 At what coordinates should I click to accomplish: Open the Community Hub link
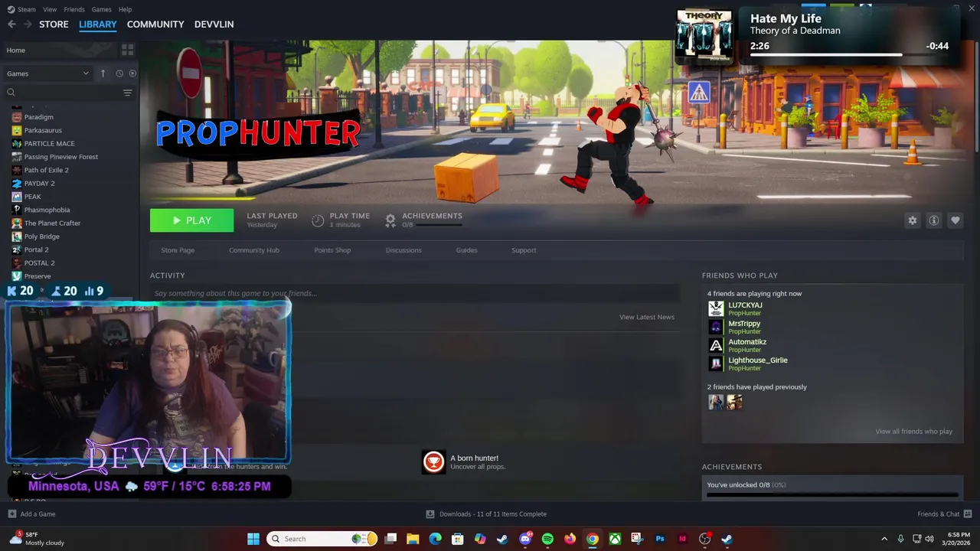click(254, 250)
